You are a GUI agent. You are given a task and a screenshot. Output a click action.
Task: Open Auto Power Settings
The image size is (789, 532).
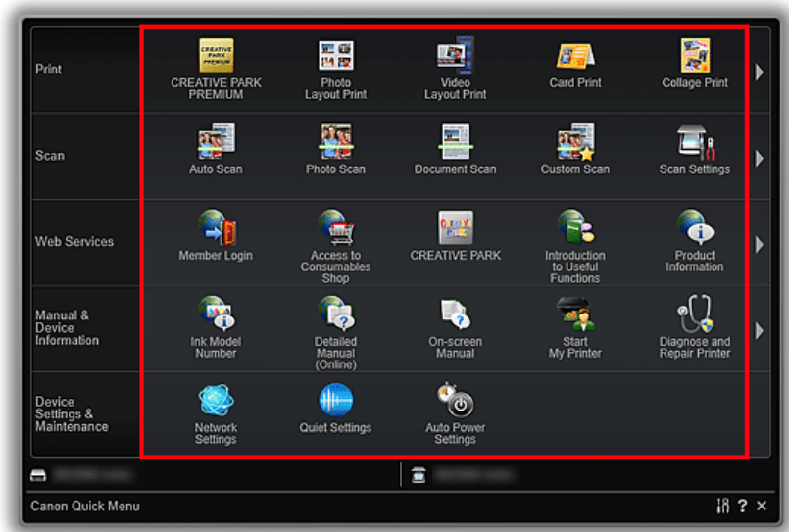coord(455,402)
